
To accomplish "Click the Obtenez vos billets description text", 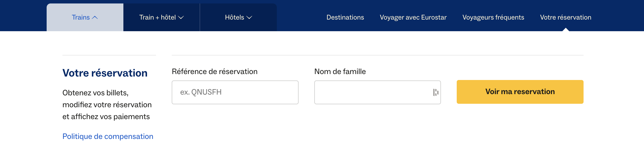I will point(107,105).
